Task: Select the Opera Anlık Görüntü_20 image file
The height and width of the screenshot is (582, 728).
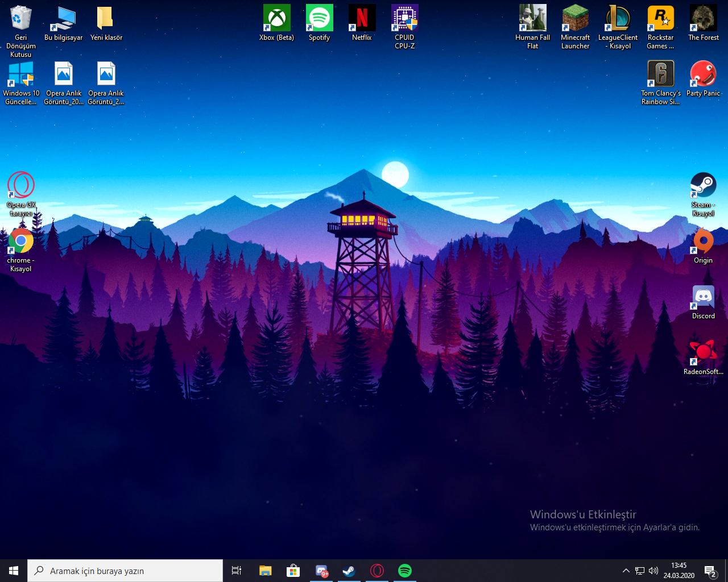Action: [64, 83]
